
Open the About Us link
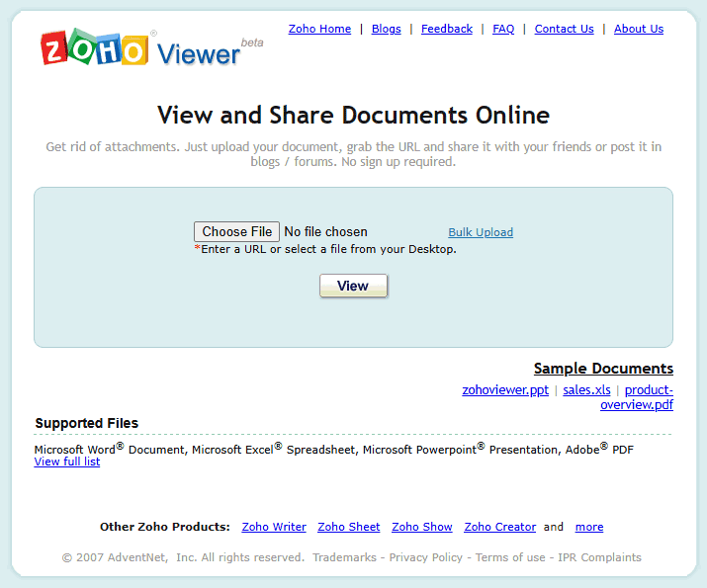click(639, 29)
